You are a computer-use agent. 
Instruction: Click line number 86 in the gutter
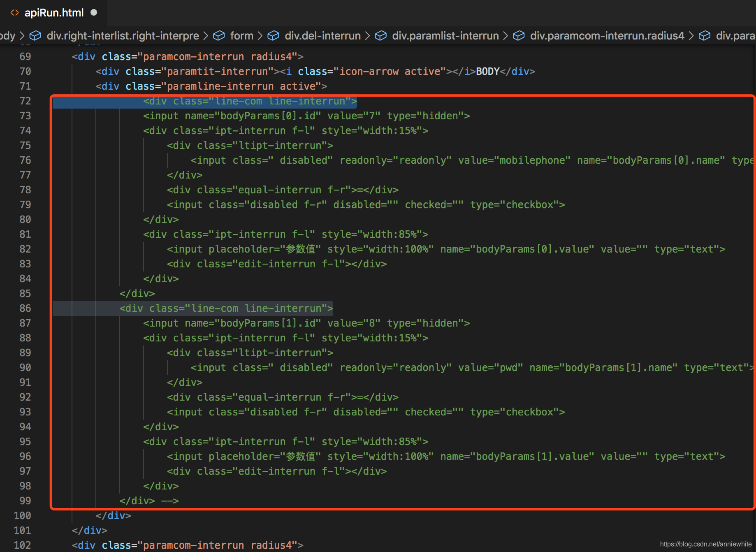[x=25, y=308]
